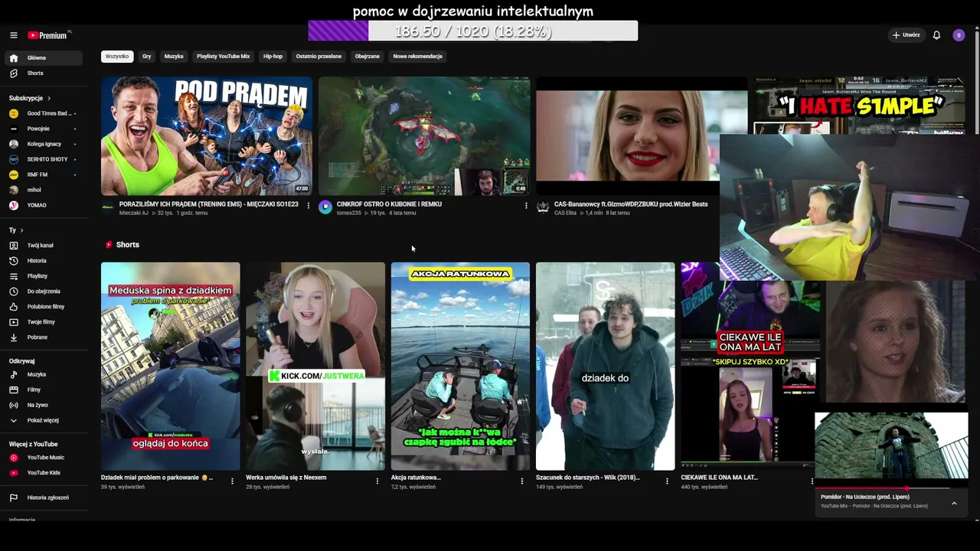The image size is (980, 551).
Task: Open Shorts from the sidebar
Action: [44, 73]
